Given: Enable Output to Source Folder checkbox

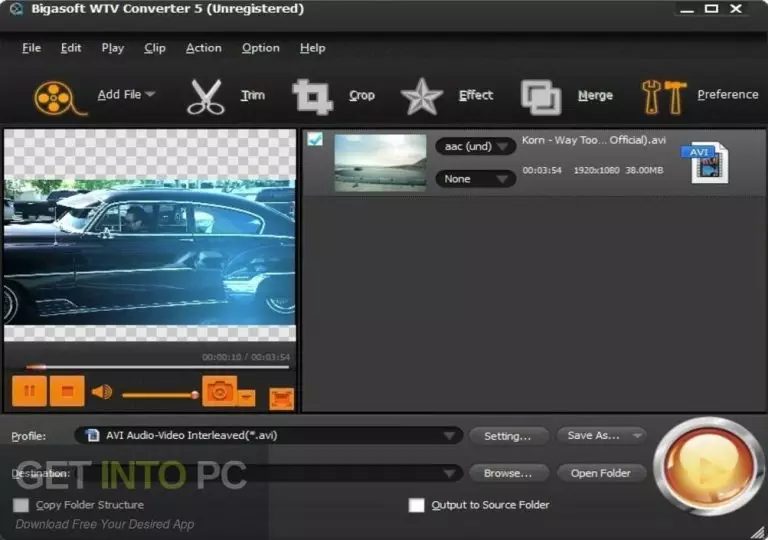Looking at the screenshot, I should tap(416, 505).
